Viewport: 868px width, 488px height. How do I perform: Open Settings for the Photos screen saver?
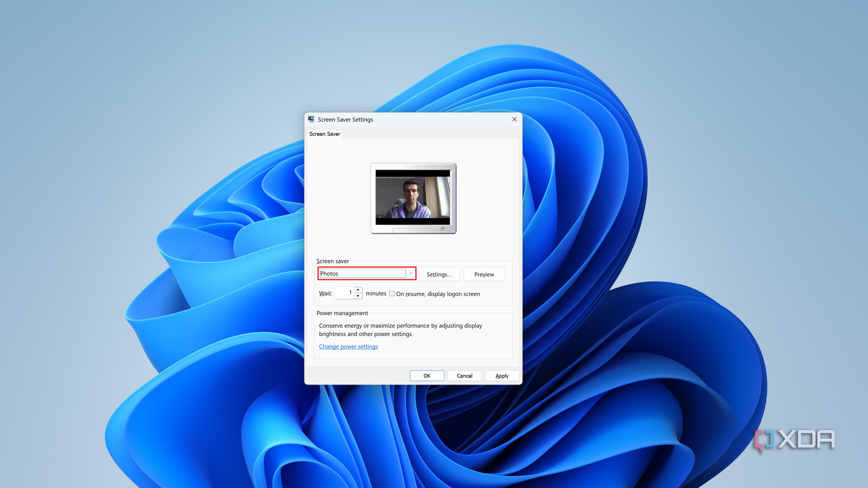point(439,274)
